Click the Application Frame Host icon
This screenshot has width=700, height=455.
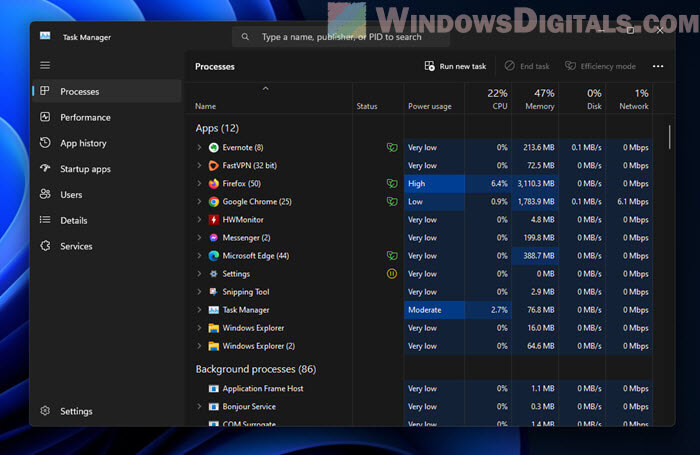click(214, 389)
